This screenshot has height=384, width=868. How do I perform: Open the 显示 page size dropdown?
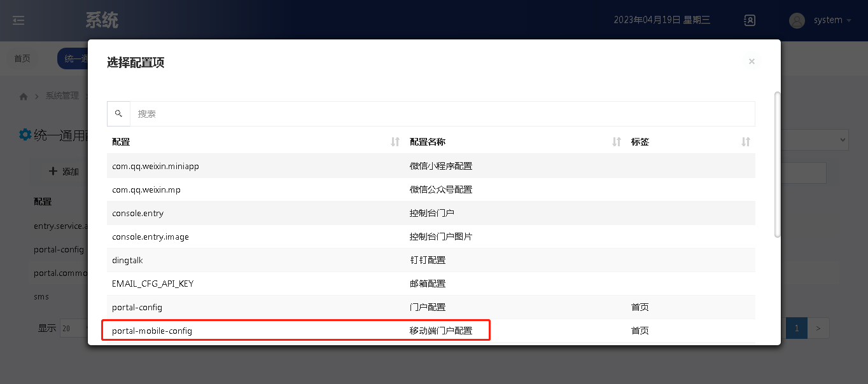pos(73,328)
